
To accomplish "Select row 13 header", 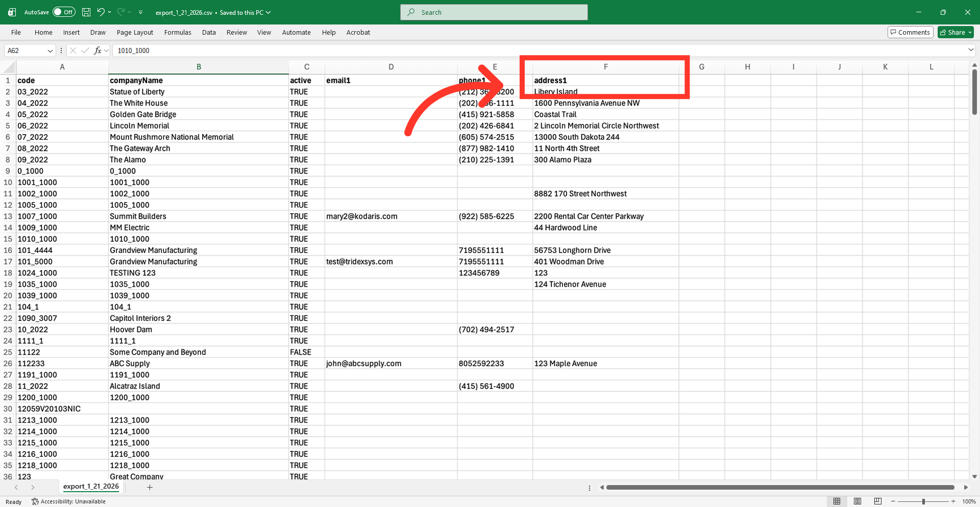I will pos(8,216).
